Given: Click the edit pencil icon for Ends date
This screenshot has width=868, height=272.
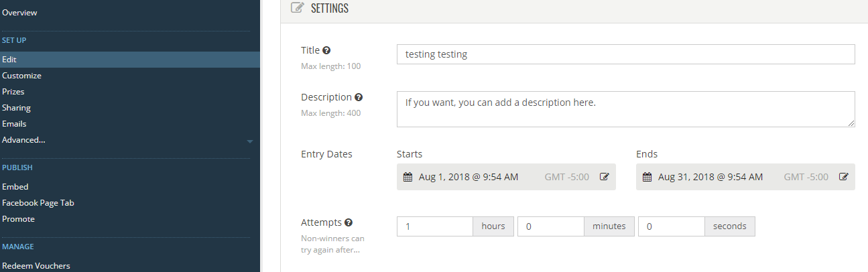Looking at the screenshot, I should [x=844, y=177].
